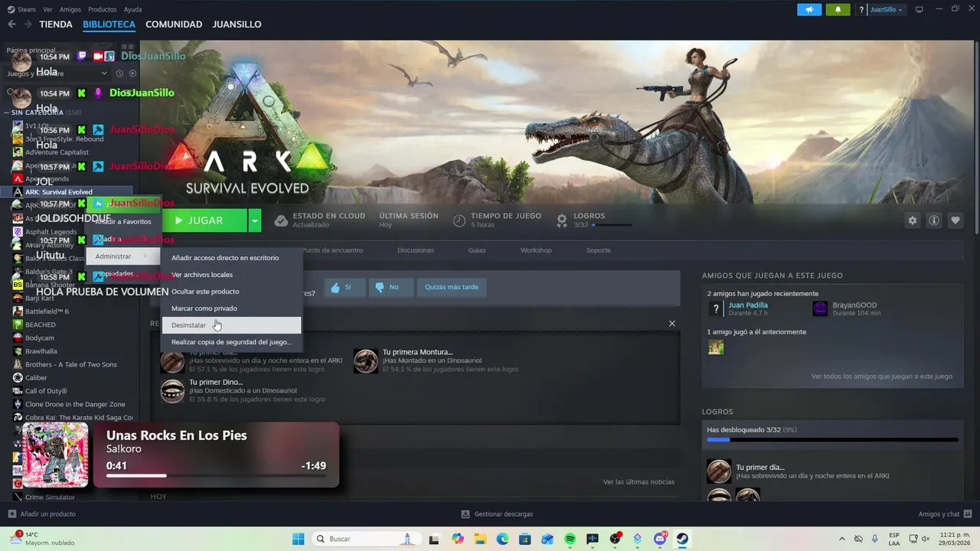Select Call of Duty in the library list

[46, 391]
